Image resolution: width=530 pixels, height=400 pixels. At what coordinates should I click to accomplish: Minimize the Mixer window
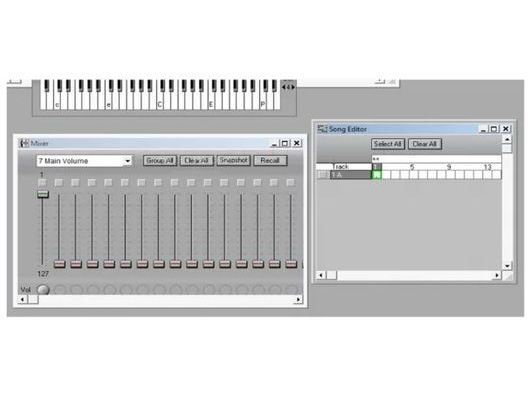click(x=274, y=144)
